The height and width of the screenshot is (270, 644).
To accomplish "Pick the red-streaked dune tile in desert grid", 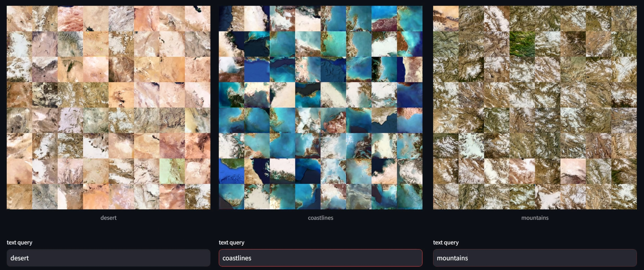I will pos(70,19).
